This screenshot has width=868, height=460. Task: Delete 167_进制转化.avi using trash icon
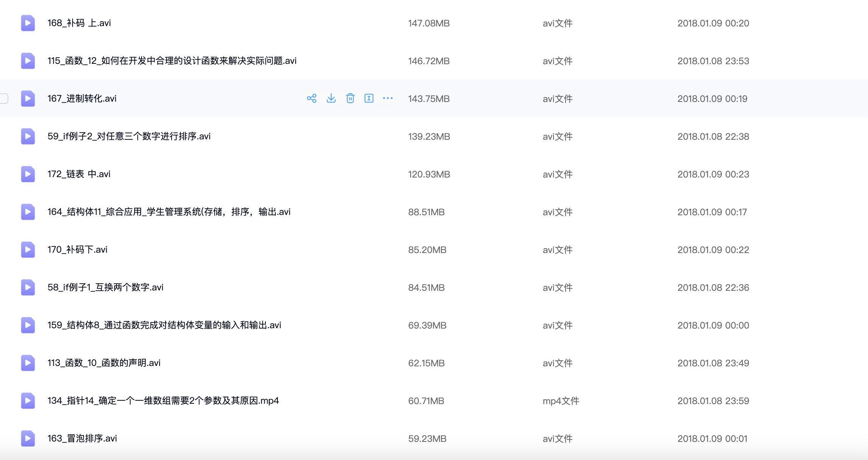(x=350, y=98)
